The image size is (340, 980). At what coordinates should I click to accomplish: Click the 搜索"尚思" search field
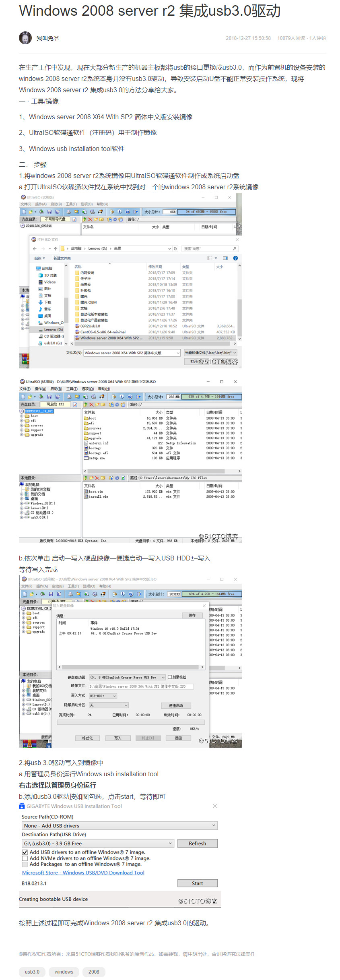210,248
